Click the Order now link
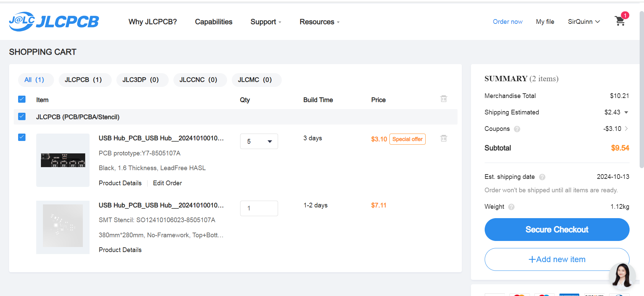Image resolution: width=644 pixels, height=296 pixels. coord(507,22)
